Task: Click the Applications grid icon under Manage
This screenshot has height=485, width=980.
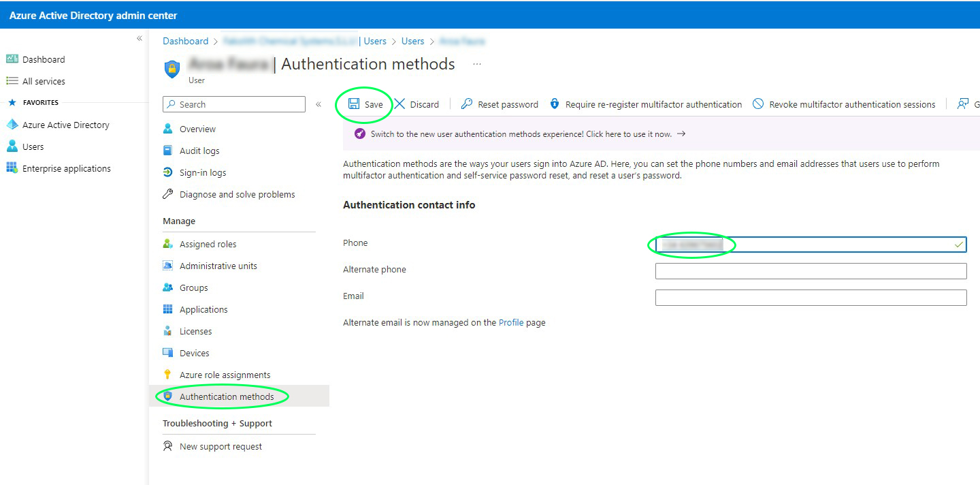Action: pyautogui.click(x=168, y=309)
